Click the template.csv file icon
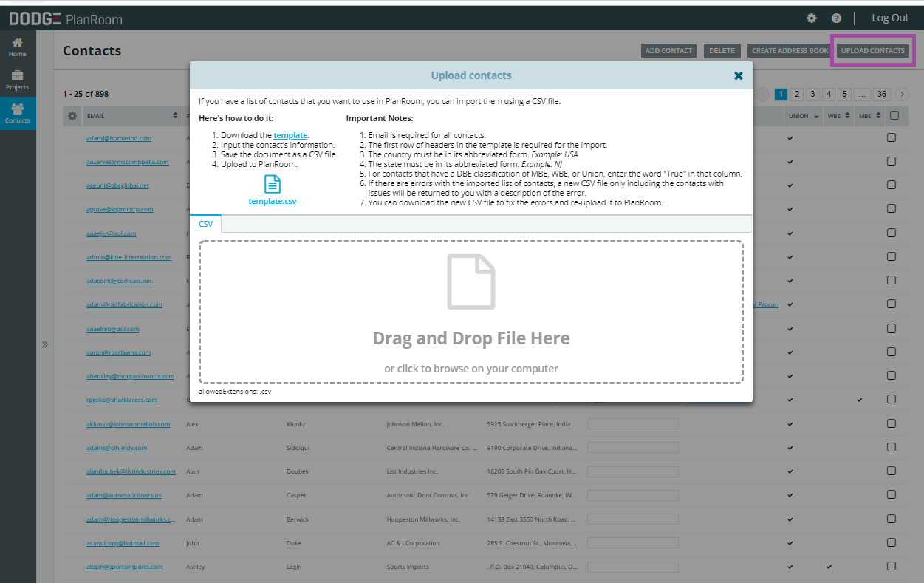The image size is (924, 583). [273, 185]
